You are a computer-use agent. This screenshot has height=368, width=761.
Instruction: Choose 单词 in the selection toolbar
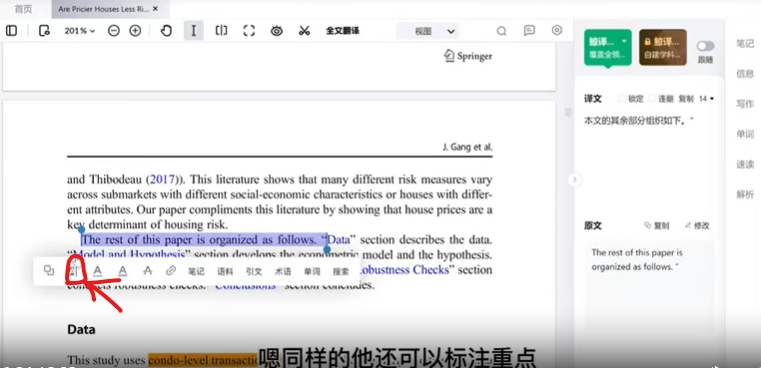[312, 271]
